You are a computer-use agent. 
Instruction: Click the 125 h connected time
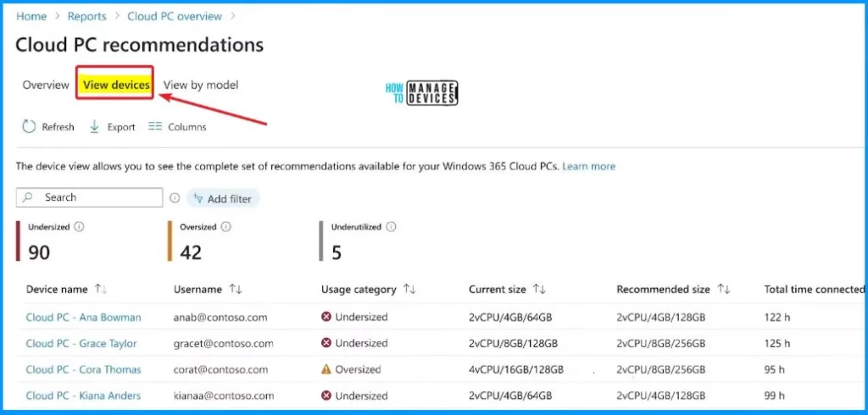[777, 344]
